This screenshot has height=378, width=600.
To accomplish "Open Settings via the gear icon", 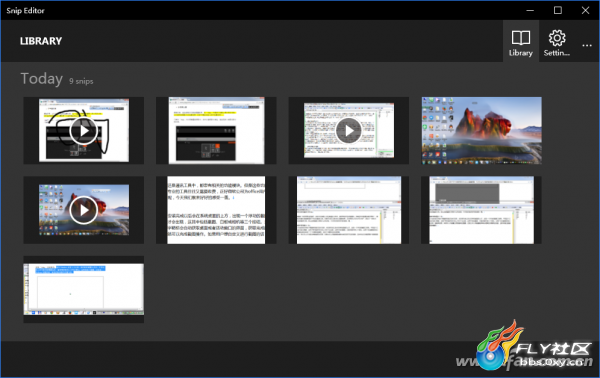I will 557,38.
